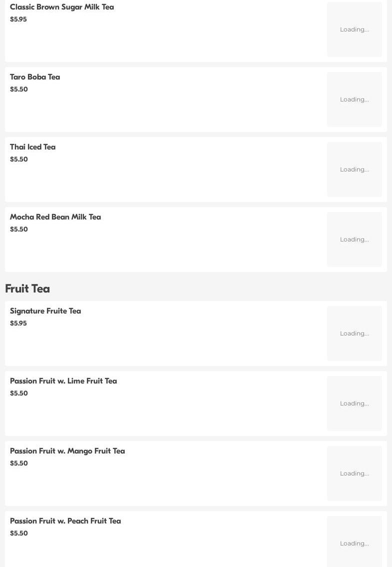The height and width of the screenshot is (567, 392).
Task: Select the Taro Boba Tea title
Action: tap(35, 77)
